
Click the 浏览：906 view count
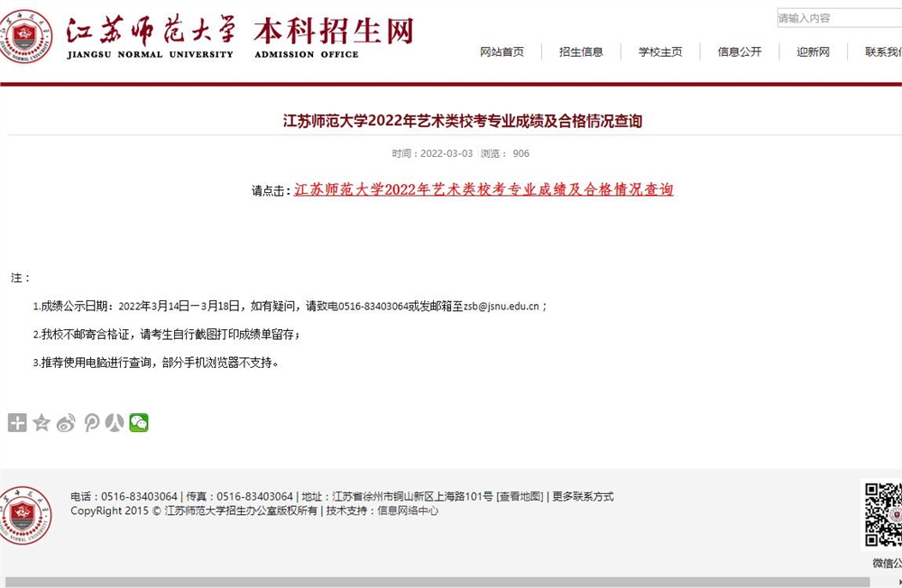pos(504,153)
